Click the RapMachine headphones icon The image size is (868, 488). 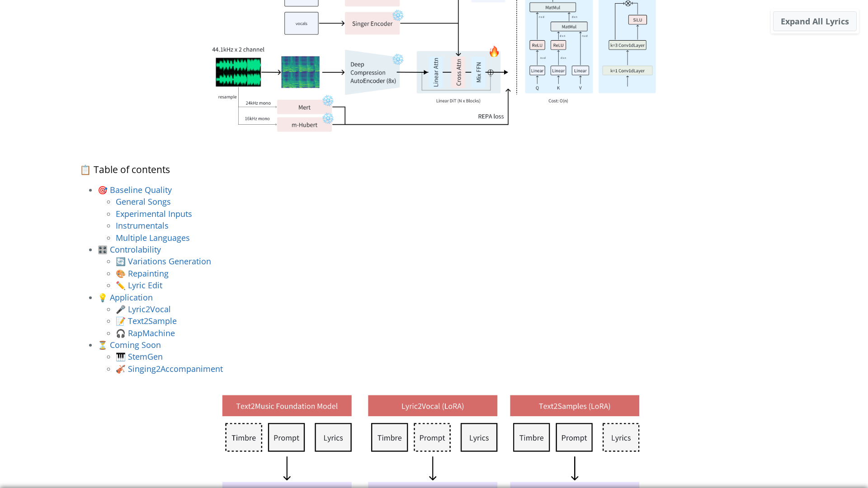120,333
